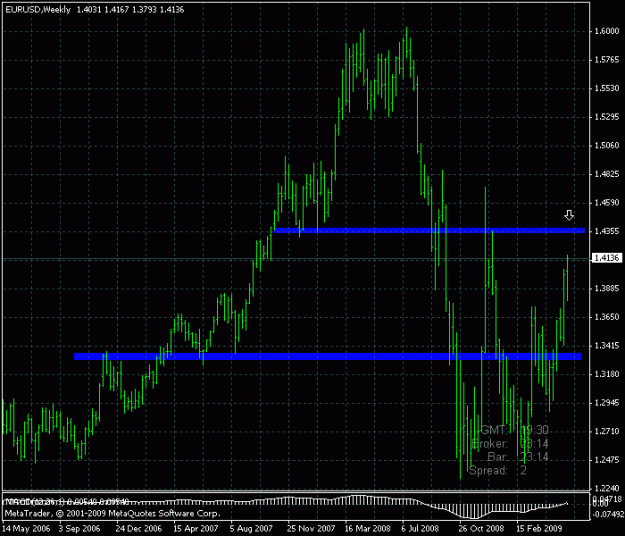Viewport: 625px width, 536px height.
Task: Click the 1.2475 price axis label
Action: [607, 460]
